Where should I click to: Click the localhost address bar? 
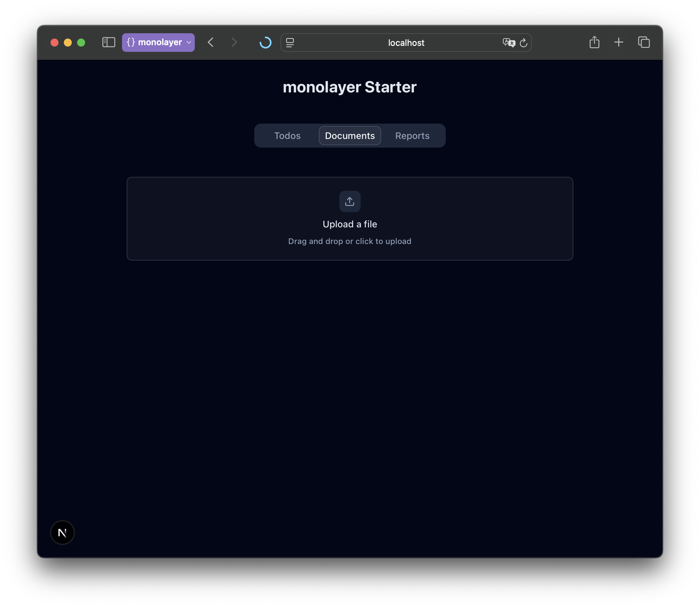pos(406,43)
